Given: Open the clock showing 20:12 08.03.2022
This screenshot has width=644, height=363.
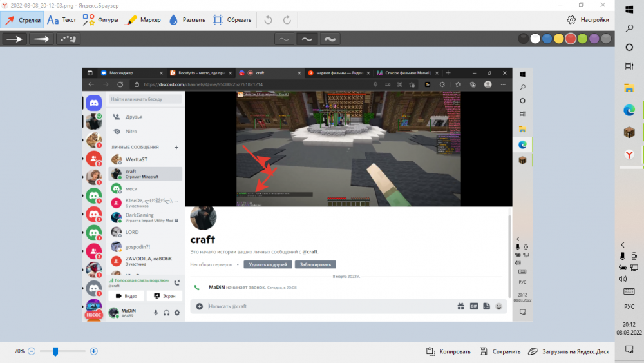Looking at the screenshot, I should point(629,328).
